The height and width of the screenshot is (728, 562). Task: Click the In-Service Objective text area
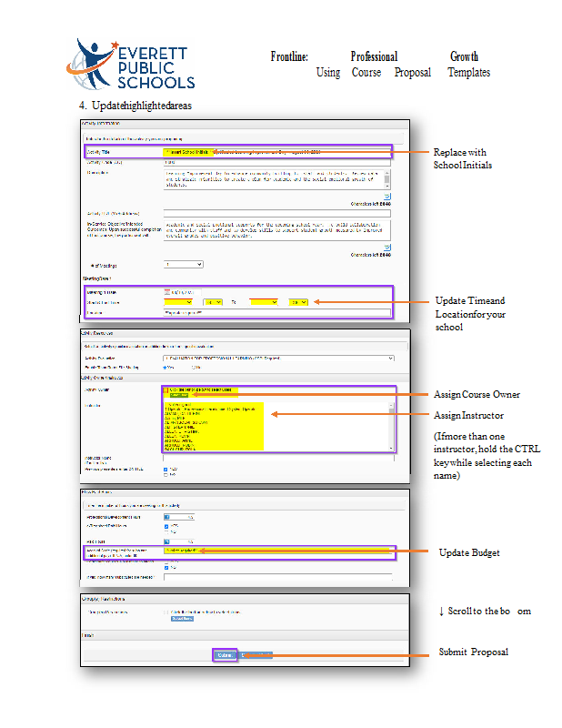click(x=276, y=230)
